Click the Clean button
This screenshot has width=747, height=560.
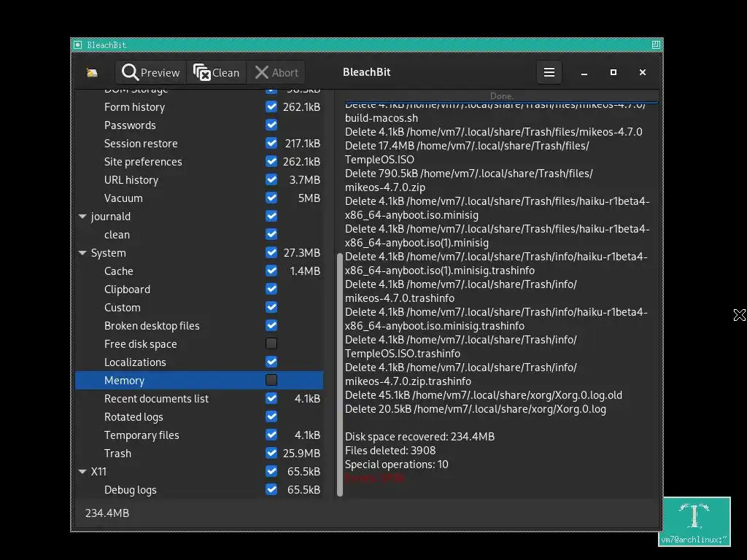point(216,72)
